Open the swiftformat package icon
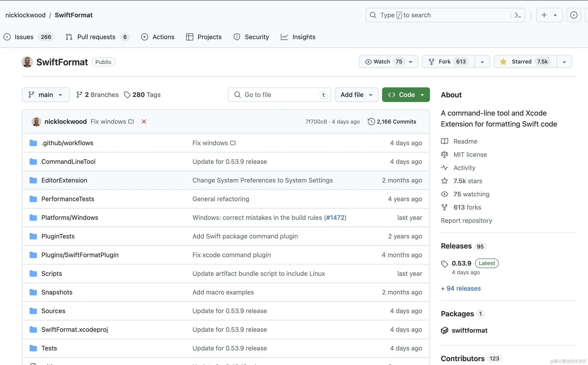Screen dimensions: 588x365 (444, 330)
